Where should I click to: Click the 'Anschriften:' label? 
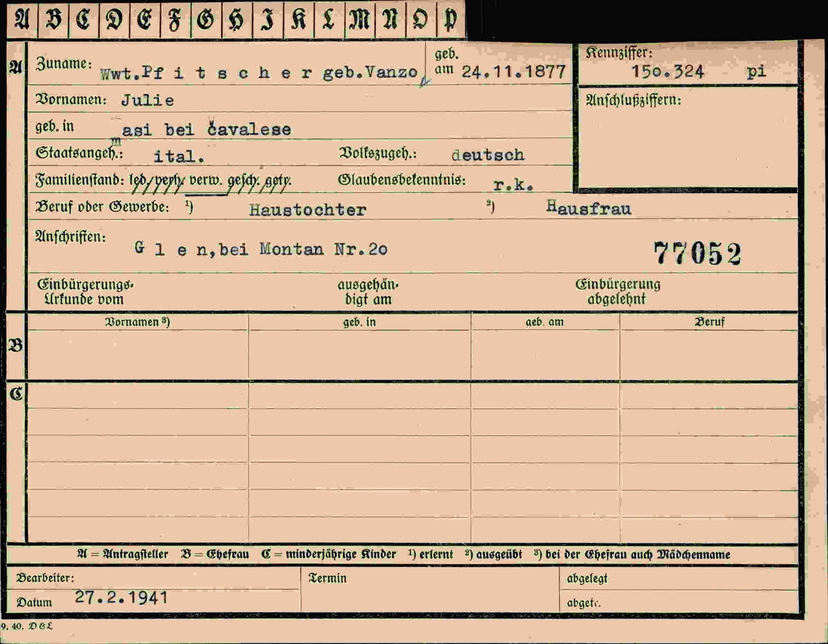click(x=70, y=237)
